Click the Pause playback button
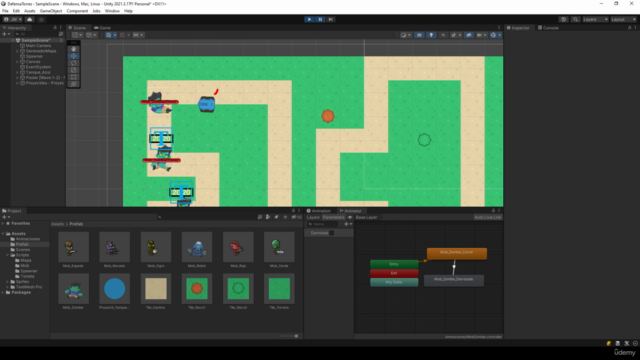This screenshot has width=640, height=360. (x=320, y=19)
